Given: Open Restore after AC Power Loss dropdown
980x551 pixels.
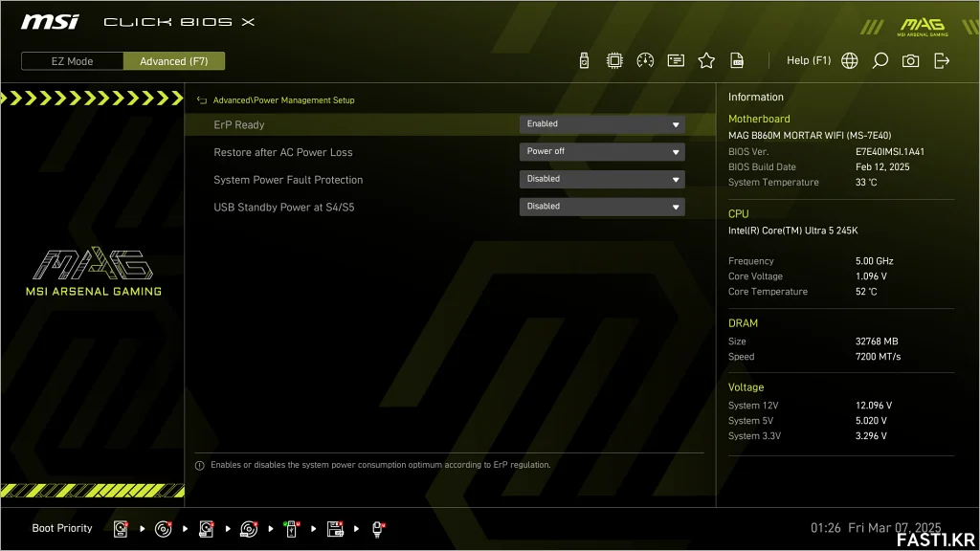Looking at the screenshot, I should coord(602,152).
